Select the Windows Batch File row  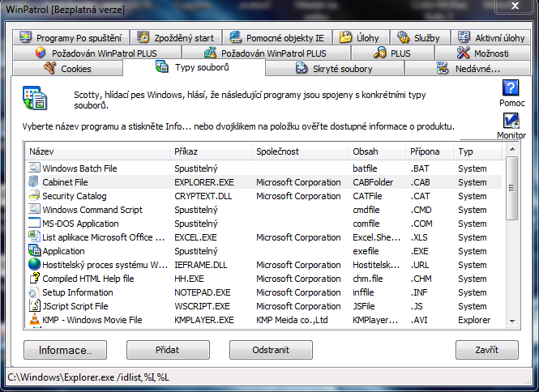(x=263, y=168)
